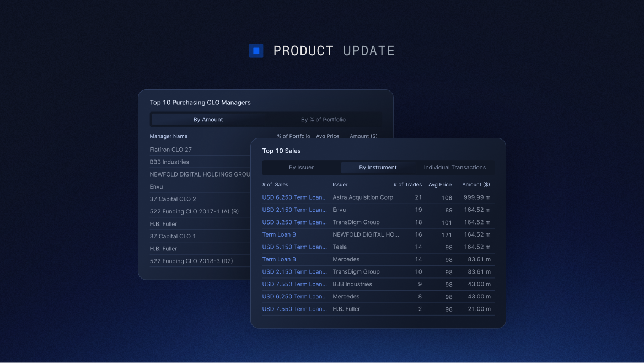Click the # of Trades column header
The width and height of the screenshot is (644, 363).
[x=407, y=185]
